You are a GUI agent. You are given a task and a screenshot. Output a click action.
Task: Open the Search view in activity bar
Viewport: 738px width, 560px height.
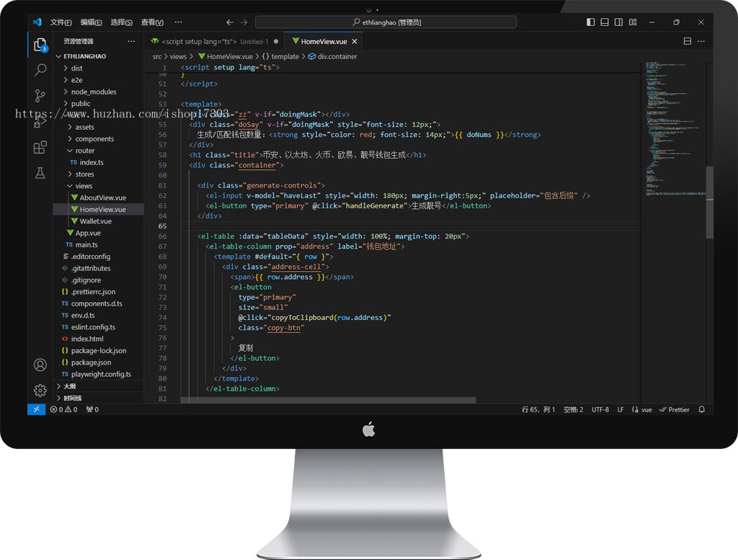(x=40, y=70)
